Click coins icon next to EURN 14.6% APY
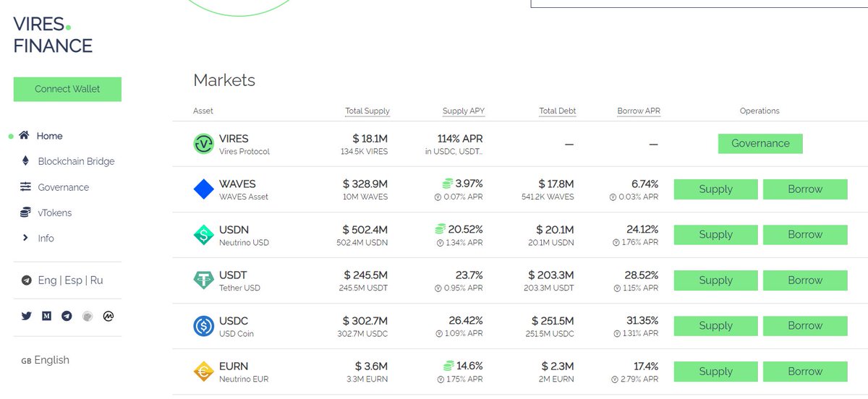868x399 pixels. pyautogui.click(x=448, y=366)
